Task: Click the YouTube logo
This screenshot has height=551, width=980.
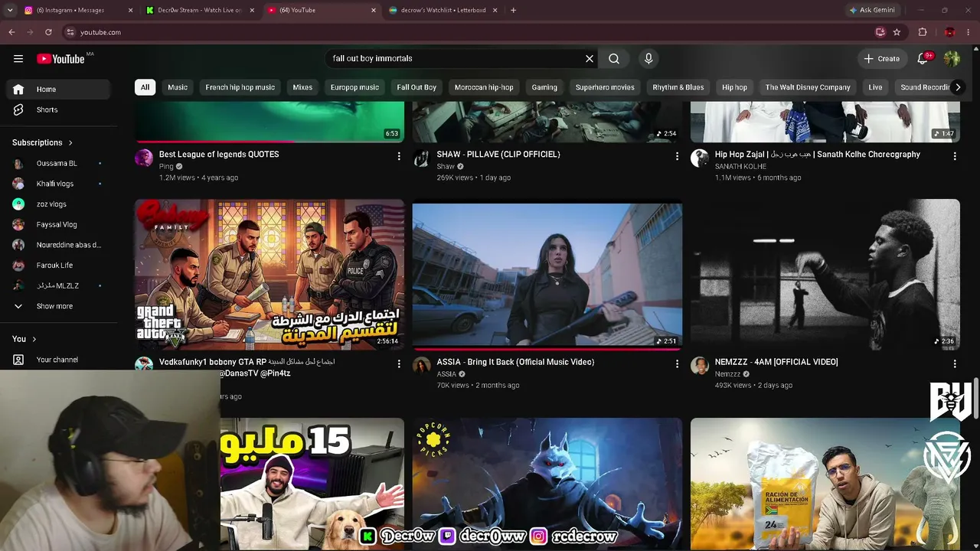Action: coord(60,59)
